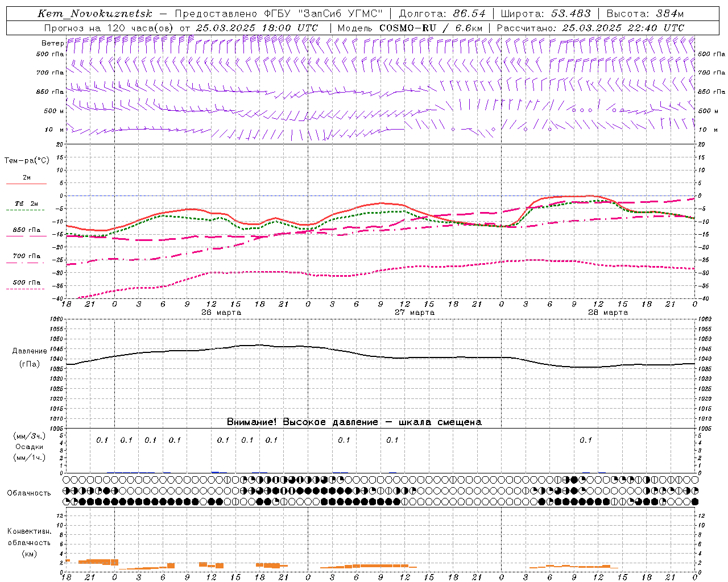Image resolution: width=728 pixels, height=582 pixels.
Task: Select the 'Предоставлено ФГБУ "ЗапСиб УГМС"' provider text
Action: coord(279,14)
